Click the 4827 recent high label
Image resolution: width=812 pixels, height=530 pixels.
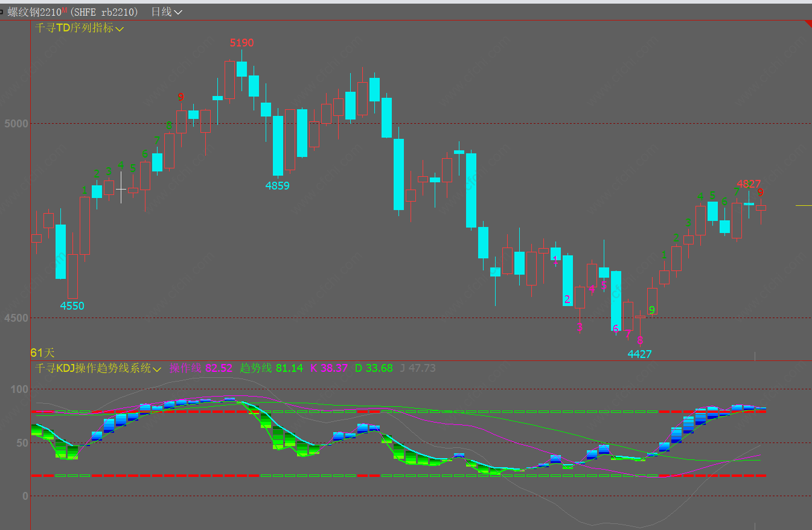tap(749, 184)
